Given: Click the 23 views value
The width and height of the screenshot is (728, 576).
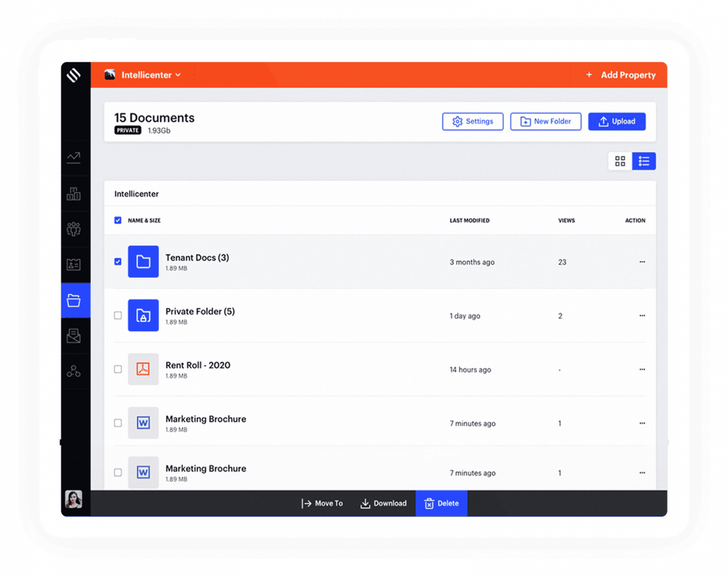Looking at the screenshot, I should pyautogui.click(x=562, y=262).
